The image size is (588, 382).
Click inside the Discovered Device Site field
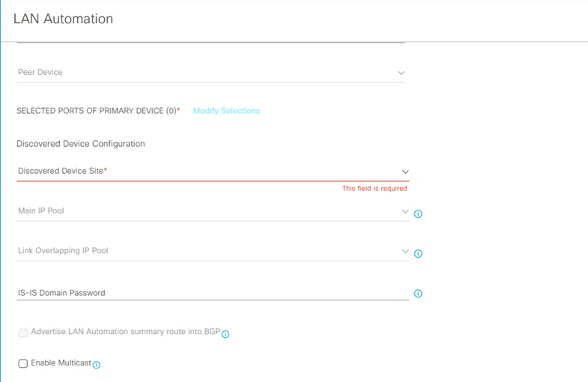click(x=202, y=172)
